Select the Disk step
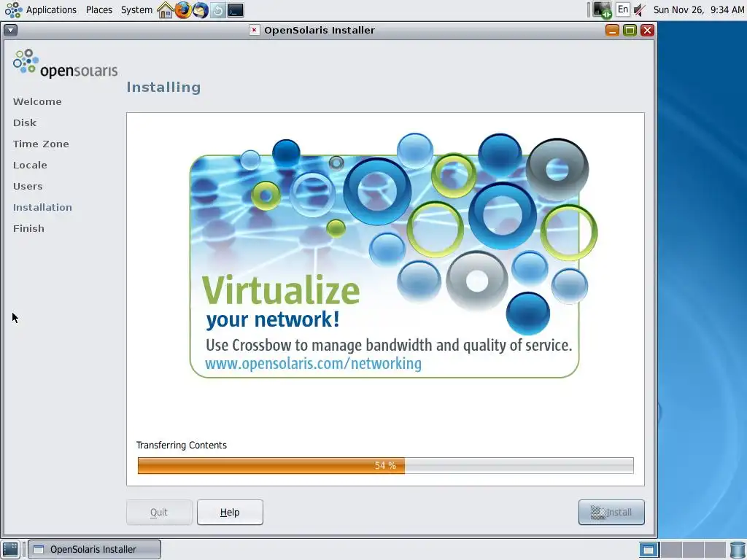Screen dimensions: 747x560 click(25, 122)
